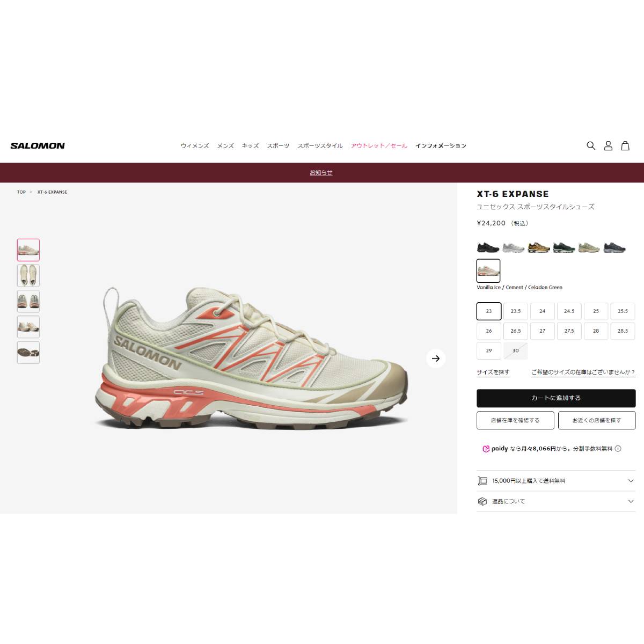Select shoe size 27
The height and width of the screenshot is (644, 644).
click(x=543, y=331)
